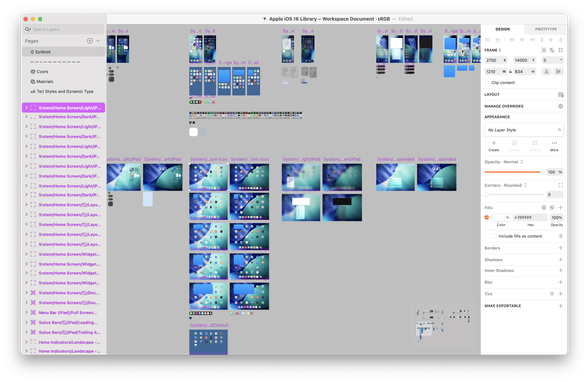Open the Layout settings icon
Image resolution: width=588 pixels, height=382 pixels.
561,95
